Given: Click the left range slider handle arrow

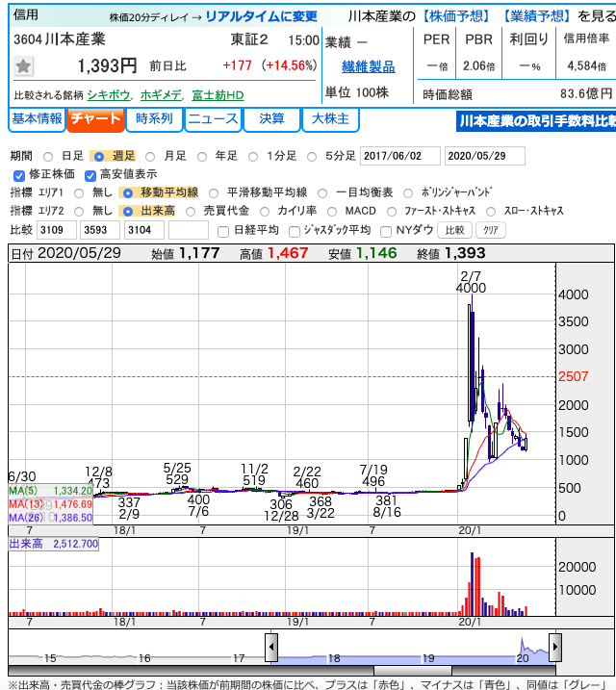Looking at the screenshot, I should pyautogui.click(x=271, y=647).
